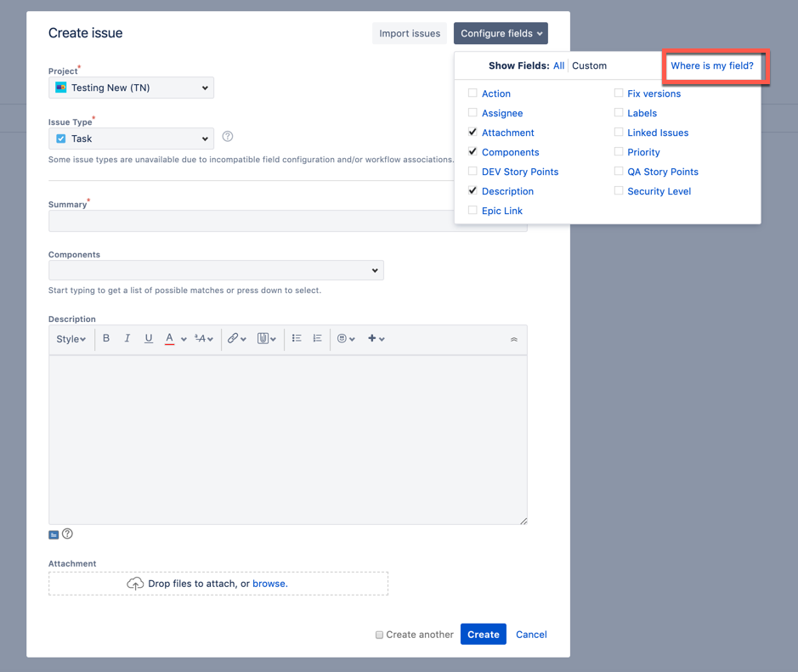Uncheck the Components field checkbox
Viewport: 798px width, 672px height.
(x=473, y=151)
